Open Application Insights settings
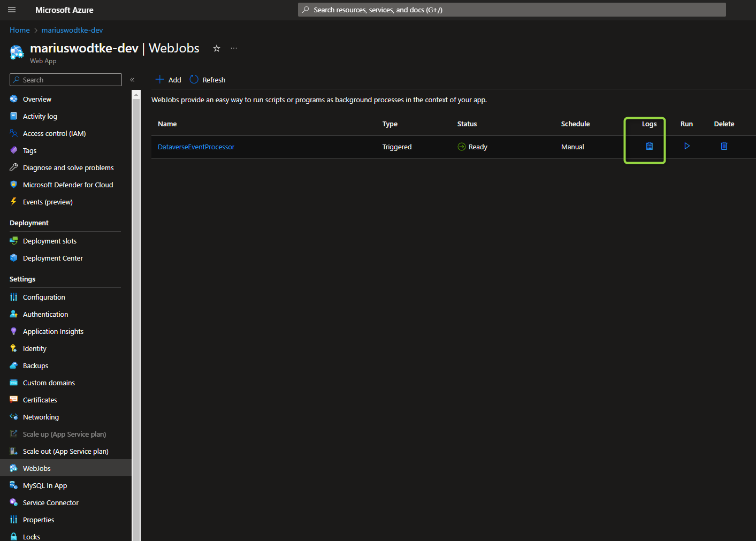Viewport: 756px width, 541px height. (53, 332)
